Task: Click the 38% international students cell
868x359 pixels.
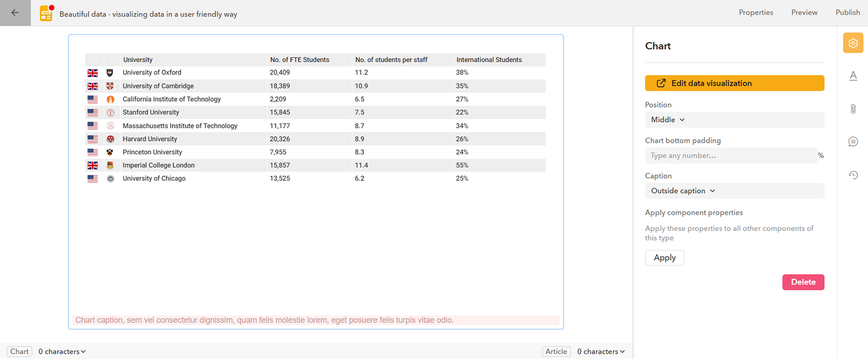Action: point(462,73)
